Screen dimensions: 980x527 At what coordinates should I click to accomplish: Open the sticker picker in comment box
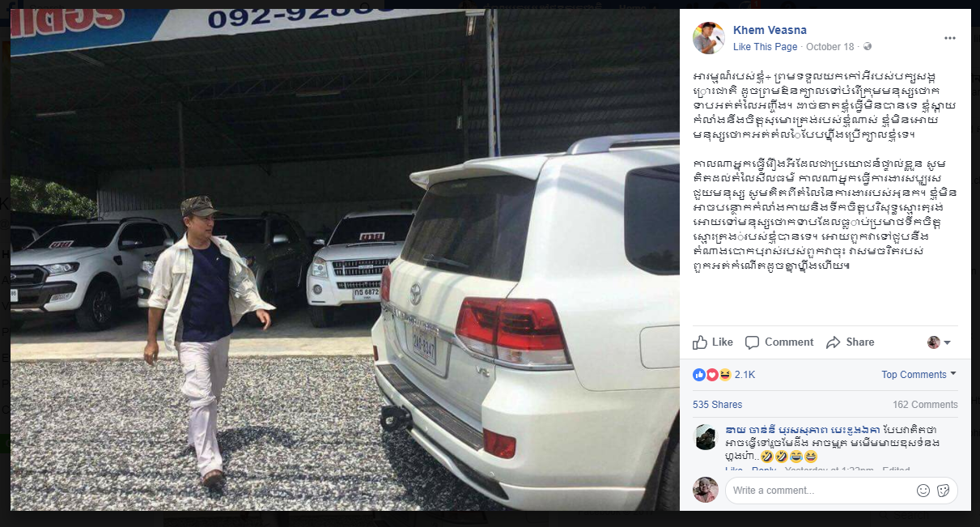click(x=944, y=491)
